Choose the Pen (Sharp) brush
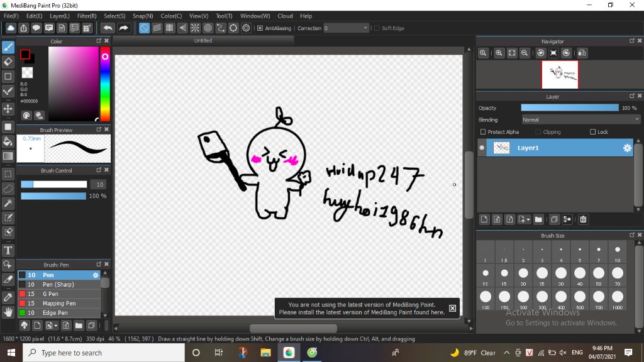Screen dimensions: 644x362 tap(58, 285)
